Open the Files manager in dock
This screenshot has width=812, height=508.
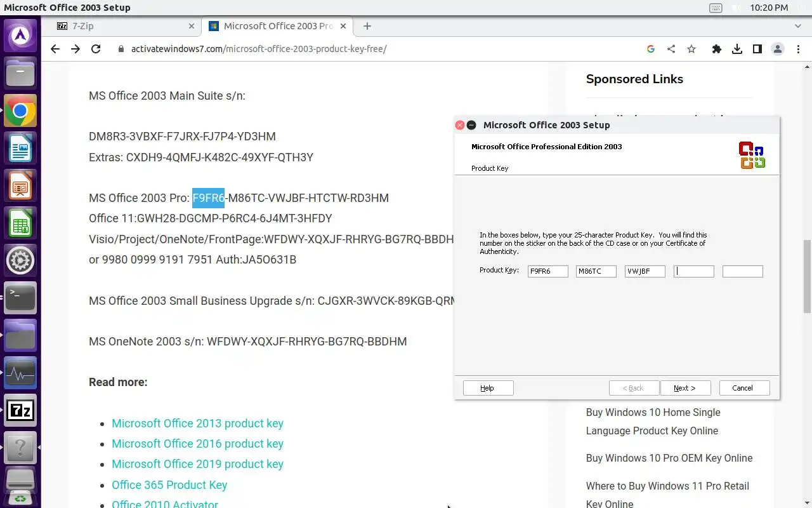(20, 73)
